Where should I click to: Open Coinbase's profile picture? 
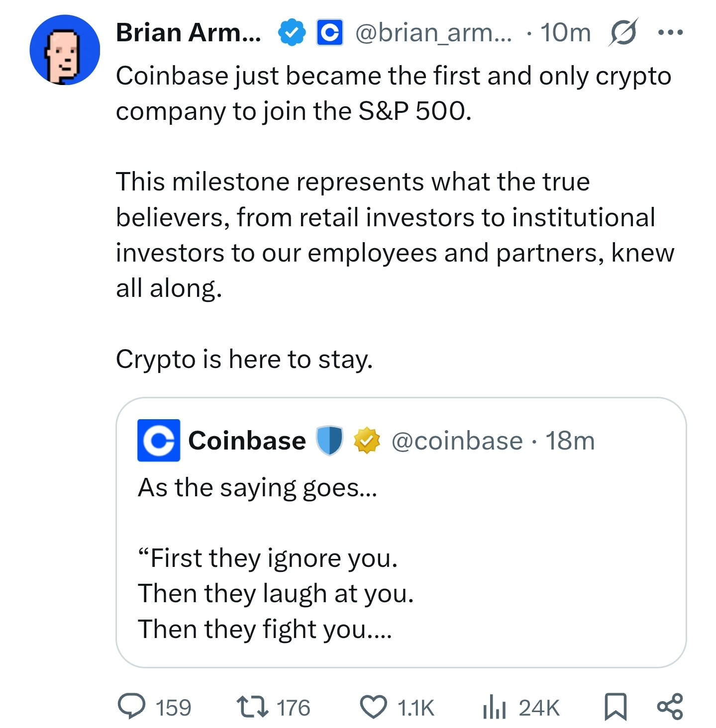tap(158, 440)
